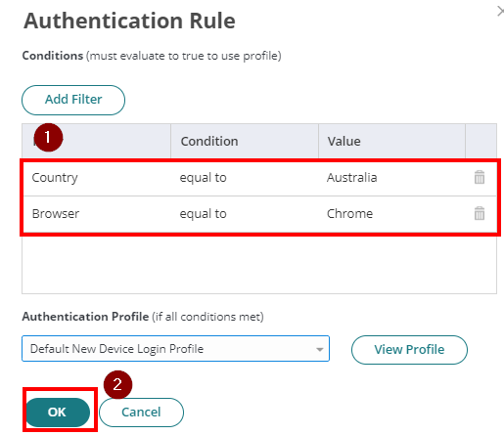Open the Default New Device Login Profile combo box
Image resolution: width=504 pixels, height=435 pixels.
(175, 349)
